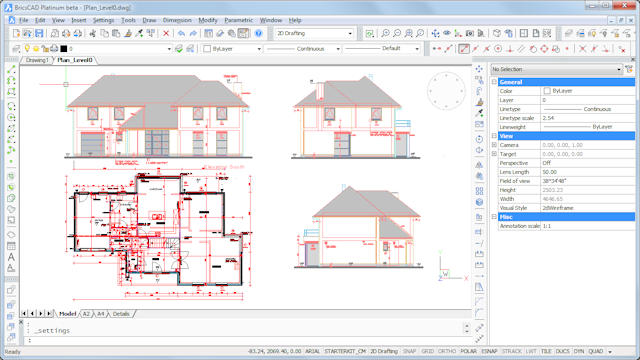Image resolution: width=640 pixels, height=360 pixels.
Task: Click the Quadrant snap diamond icon
Action: tap(544, 49)
